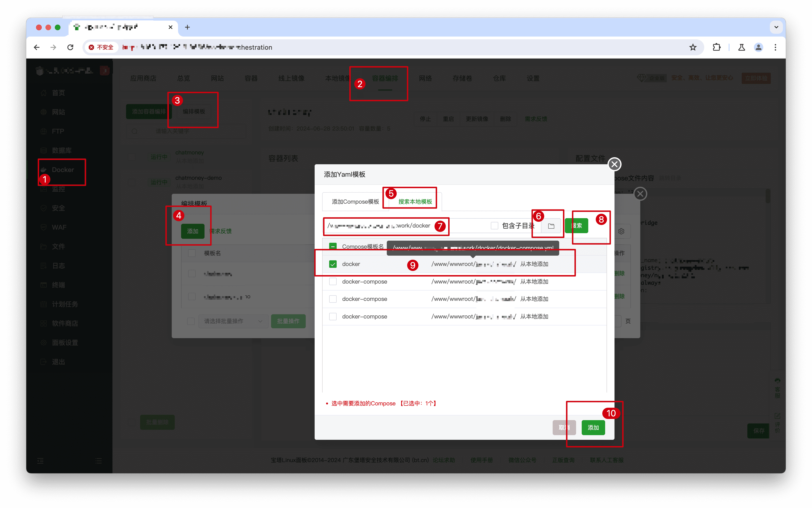Open 首页 in the sidebar
The image size is (812, 508).
[58, 93]
